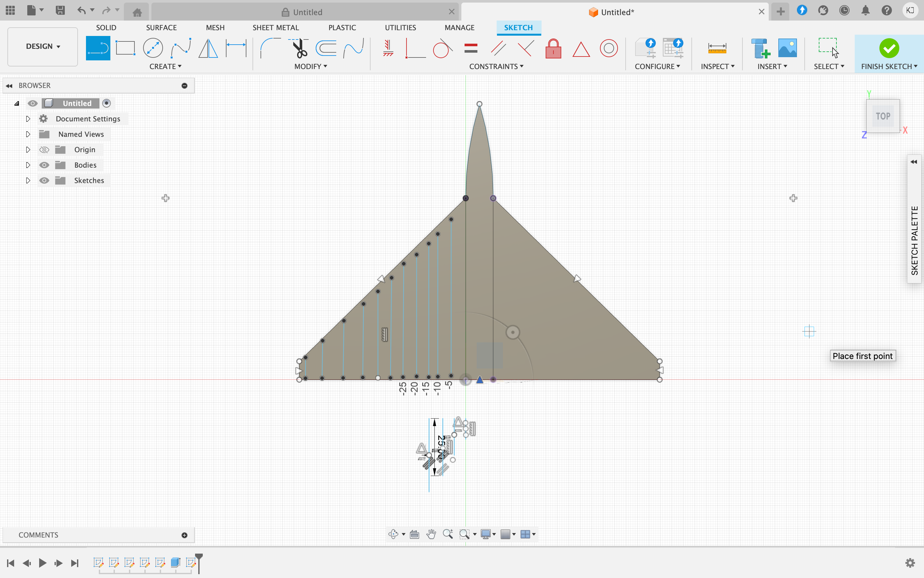Play the timeline
The height and width of the screenshot is (578, 924).
coord(42,563)
